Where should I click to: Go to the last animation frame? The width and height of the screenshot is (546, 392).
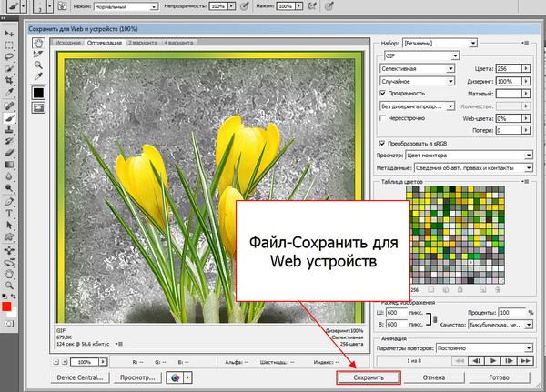525,361
